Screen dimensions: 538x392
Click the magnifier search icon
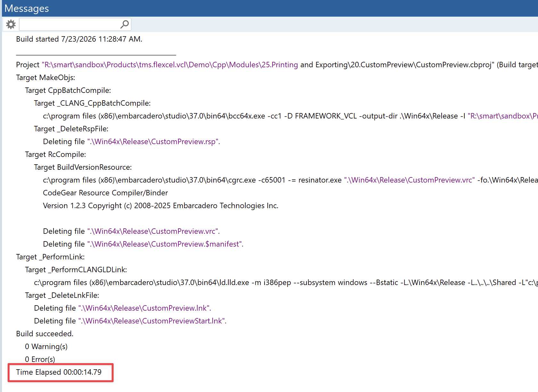pyautogui.click(x=125, y=24)
